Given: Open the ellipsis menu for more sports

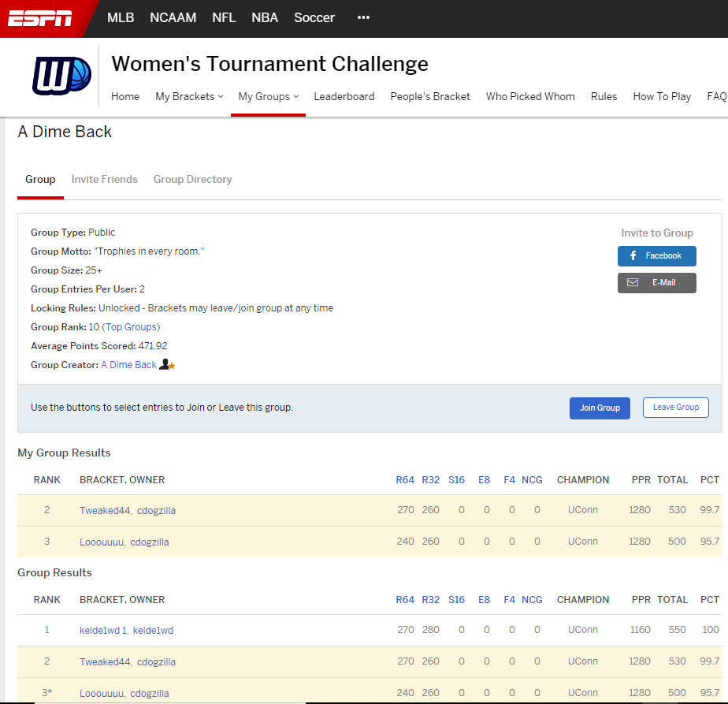Looking at the screenshot, I should click(363, 17).
